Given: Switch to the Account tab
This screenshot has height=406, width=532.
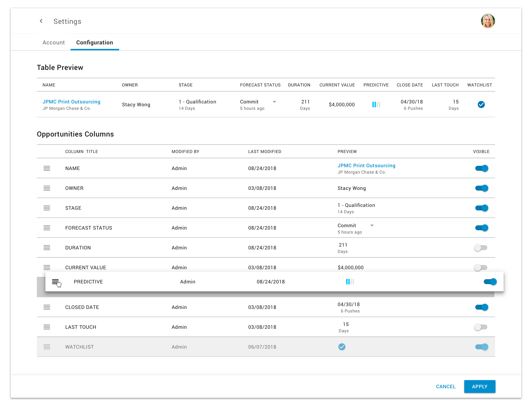Looking at the screenshot, I should pyautogui.click(x=53, y=43).
